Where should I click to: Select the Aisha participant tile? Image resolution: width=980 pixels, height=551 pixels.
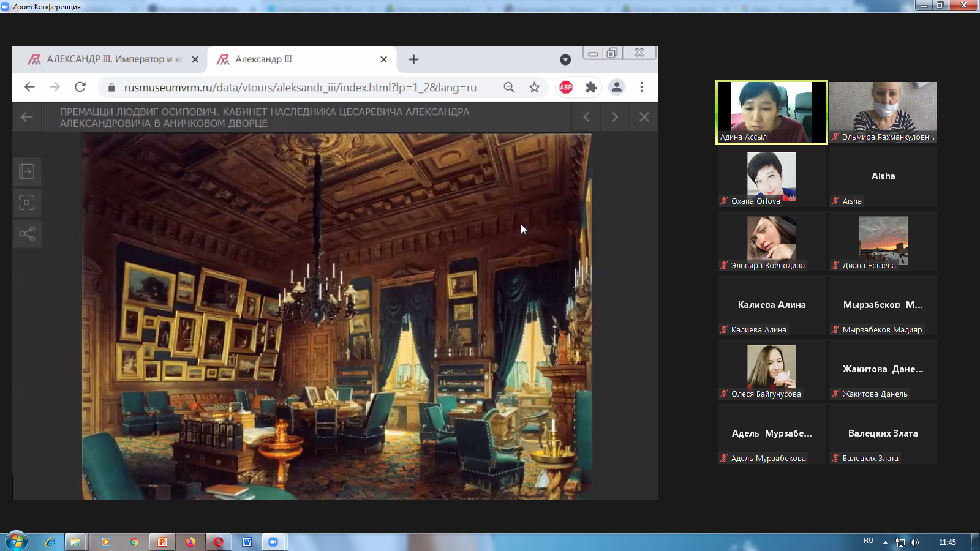click(x=883, y=177)
